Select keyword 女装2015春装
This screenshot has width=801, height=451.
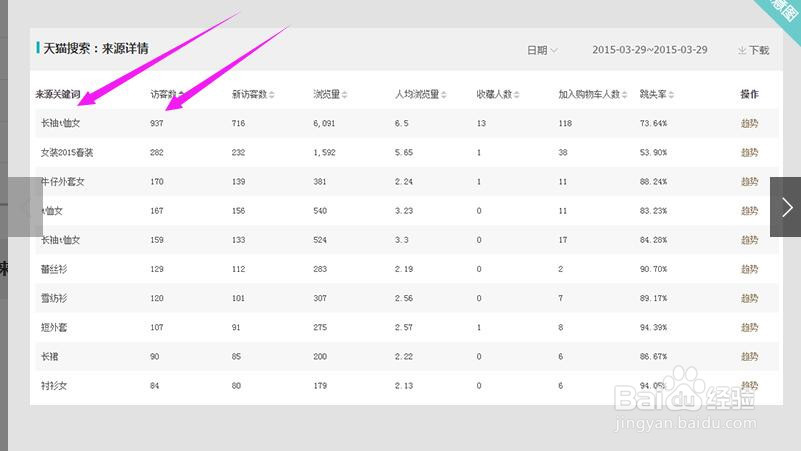pyautogui.click(x=67, y=152)
